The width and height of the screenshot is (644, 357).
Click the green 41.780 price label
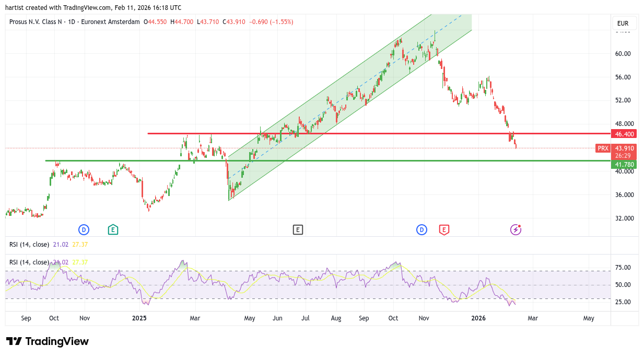tap(624, 165)
